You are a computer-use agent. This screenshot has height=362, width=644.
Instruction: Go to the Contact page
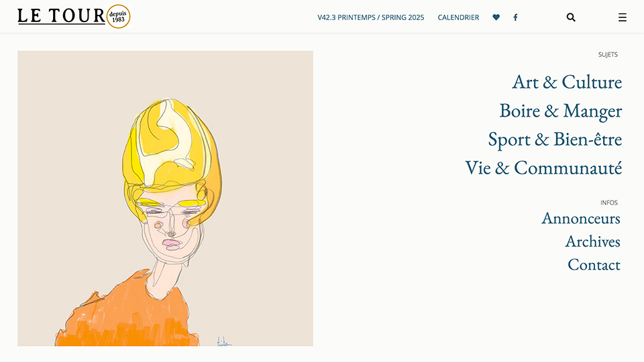pos(594,265)
